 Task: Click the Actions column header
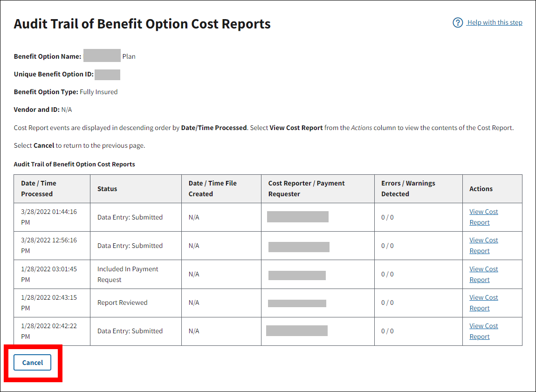click(481, 189)
